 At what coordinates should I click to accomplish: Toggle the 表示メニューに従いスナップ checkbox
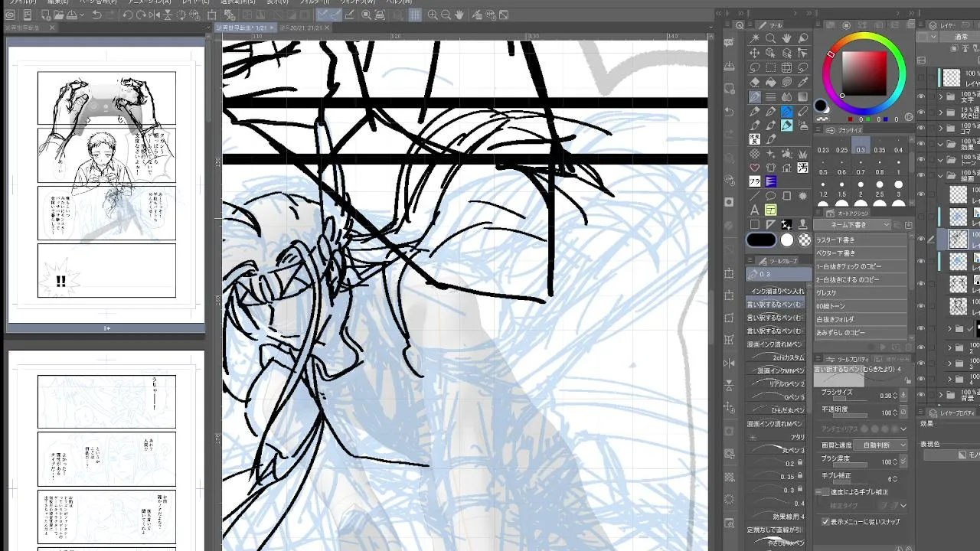click(825, 522)
